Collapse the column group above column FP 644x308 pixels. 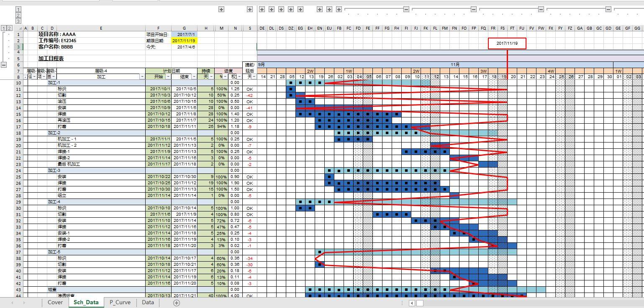point(474,9)
